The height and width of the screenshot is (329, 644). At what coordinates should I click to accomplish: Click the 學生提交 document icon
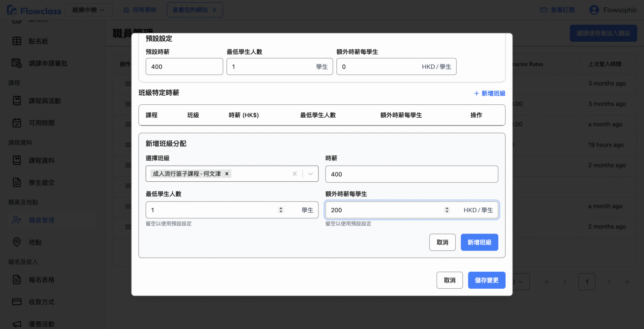point(17,183)
